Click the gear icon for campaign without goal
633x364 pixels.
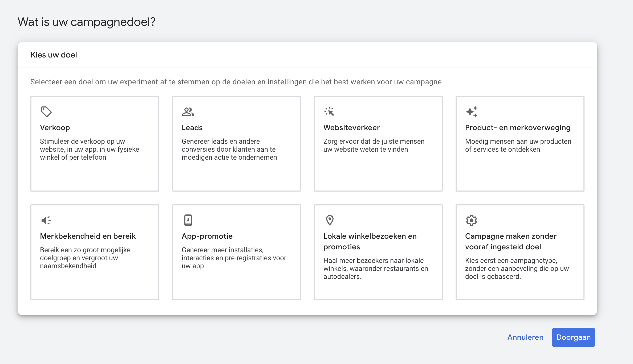point(471,220)
